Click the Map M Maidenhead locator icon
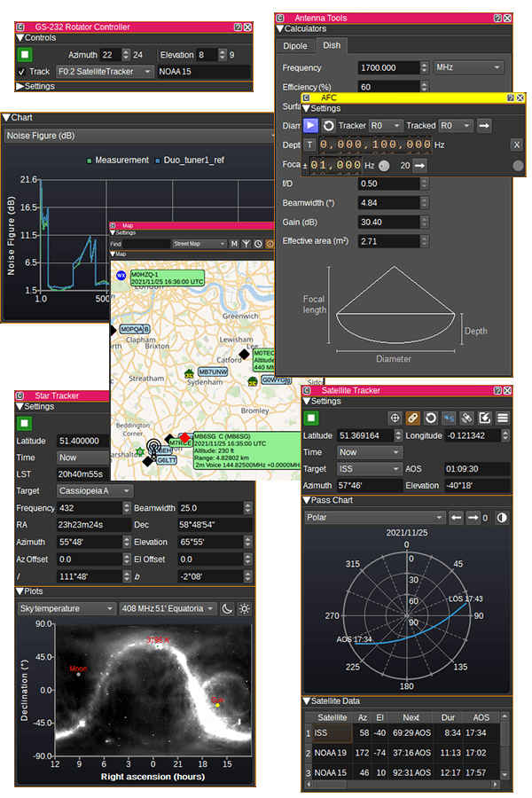532x798 pixels. point(234,245)
